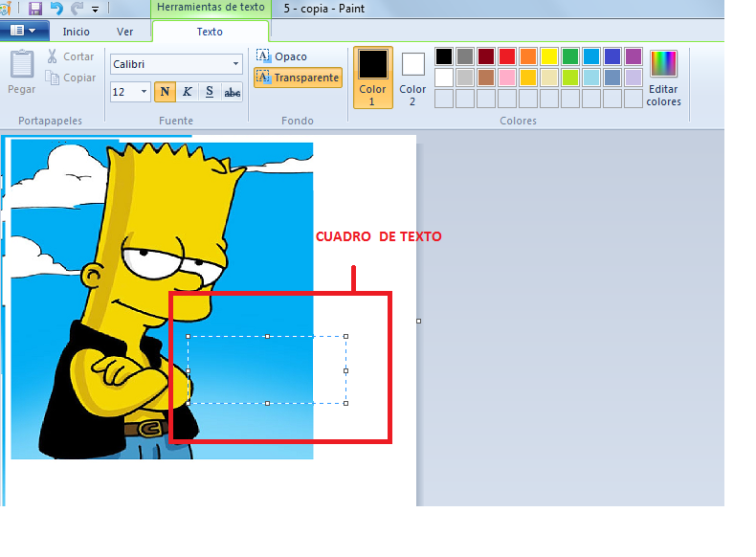
Task: Click the Undo arrow icon
Action: 56,9
